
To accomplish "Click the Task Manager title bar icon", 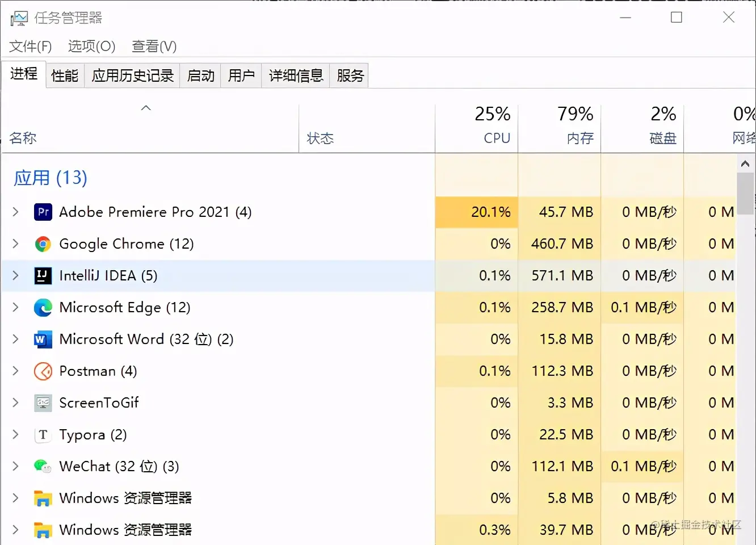I will pos(19,18).
